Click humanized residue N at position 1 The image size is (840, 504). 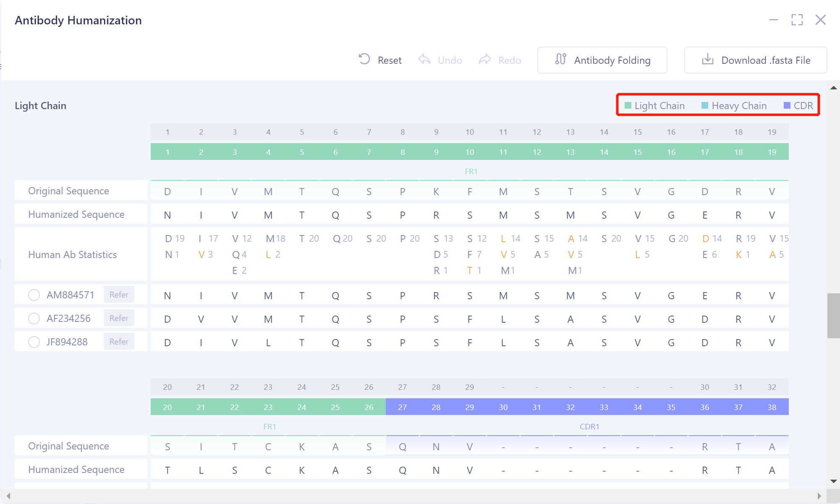coord(167,215)
